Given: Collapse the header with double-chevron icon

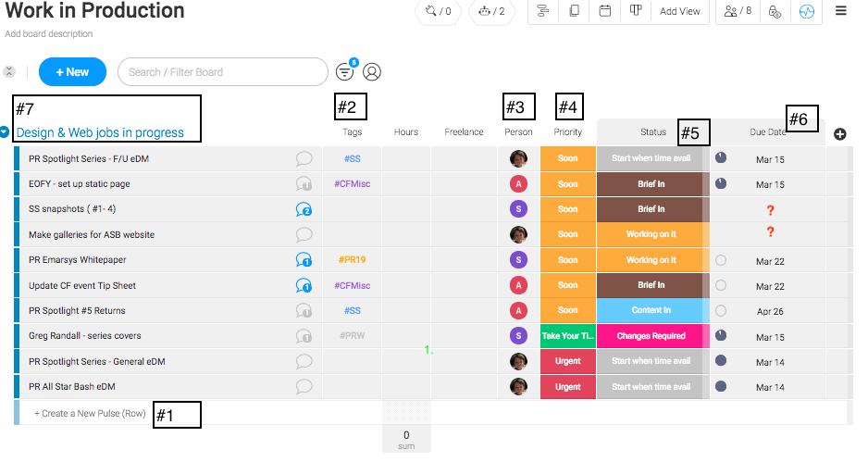Looking at the screenshot, I should point(9,72).
